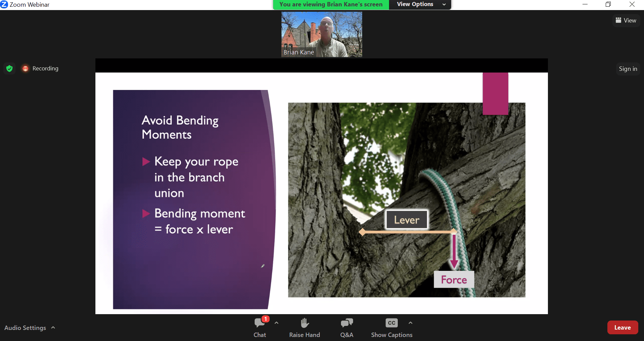
Task: Click the 'You are viewing Brian Kane's screen' banner
Action: [x=331, y=4]
